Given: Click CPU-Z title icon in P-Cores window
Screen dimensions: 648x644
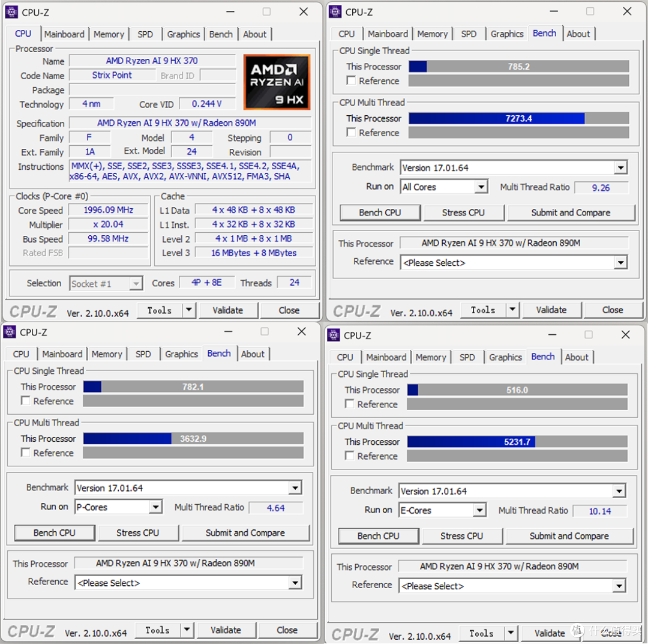Looking at the screenshot, I should [x=10, y=332].
